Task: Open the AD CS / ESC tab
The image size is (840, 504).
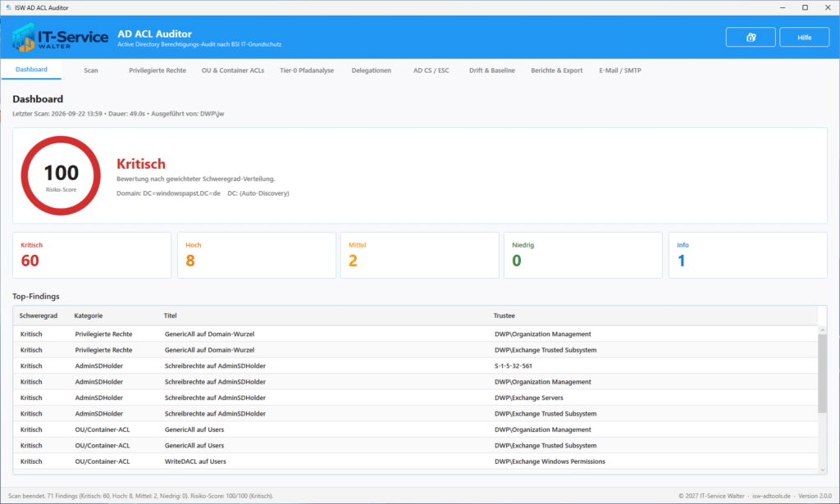Action: tap(431, 70)
